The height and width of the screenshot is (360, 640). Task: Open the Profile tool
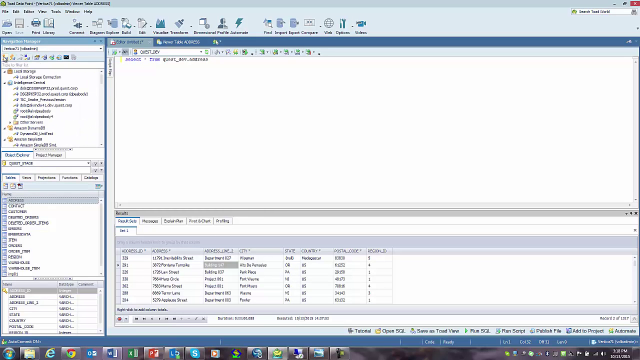click(x=222, y=27)
